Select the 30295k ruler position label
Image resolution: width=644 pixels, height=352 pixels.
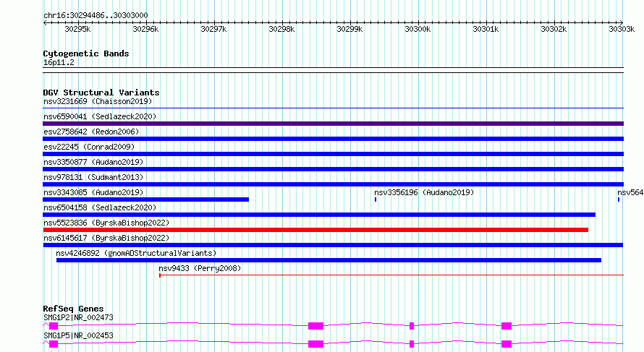click(x=77, y=29)
